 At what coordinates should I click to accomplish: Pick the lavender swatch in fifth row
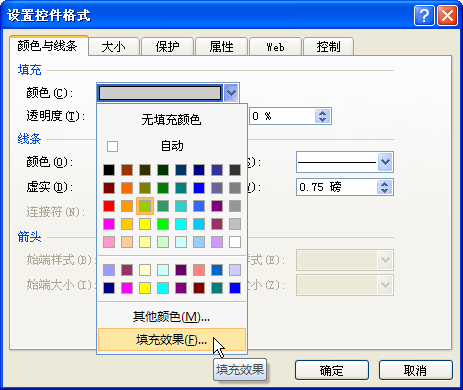pyautogui.click(x=217, y=242)
